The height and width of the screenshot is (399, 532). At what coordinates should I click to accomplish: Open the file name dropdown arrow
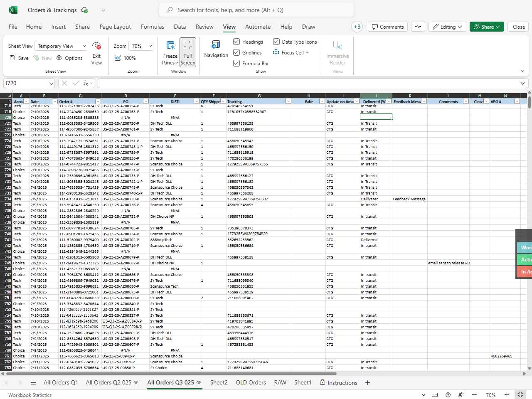103,10
